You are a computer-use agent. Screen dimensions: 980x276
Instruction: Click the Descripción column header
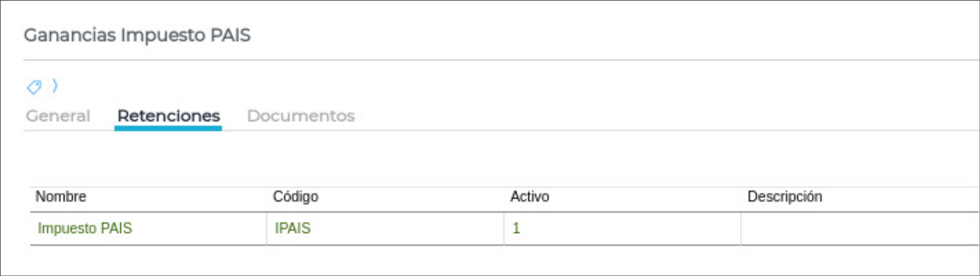tap(785, 197)
